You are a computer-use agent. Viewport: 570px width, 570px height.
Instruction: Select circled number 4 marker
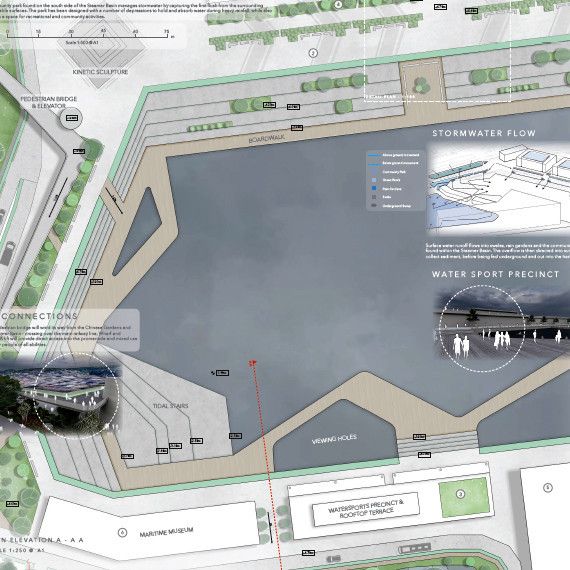click(338, 4)
